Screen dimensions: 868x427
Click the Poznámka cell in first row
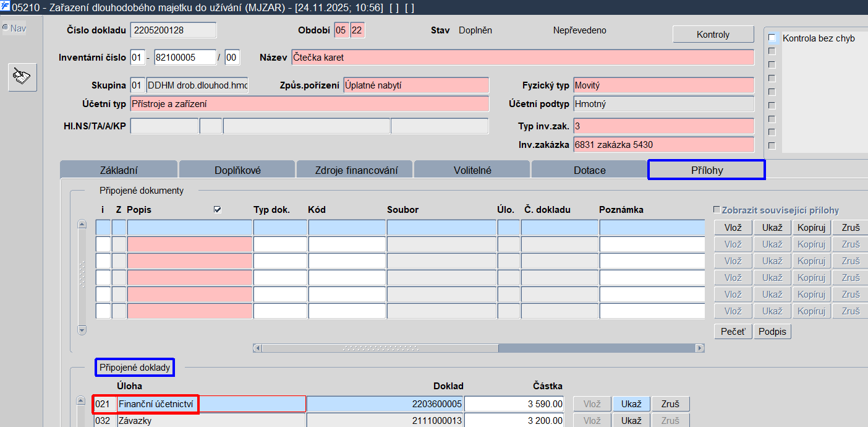[x=652, y=227]
